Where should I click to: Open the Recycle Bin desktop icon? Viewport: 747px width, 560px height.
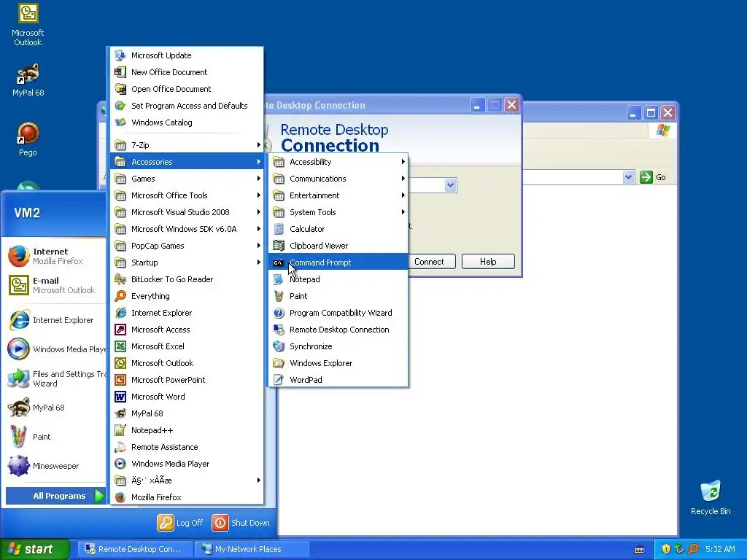pyautogui.click(x=711, y=497)
